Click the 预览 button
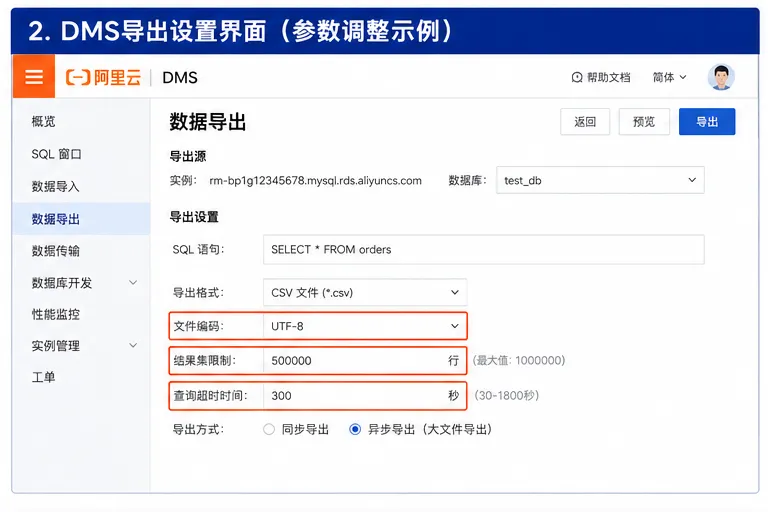768x512 pixels. (644, 122)
